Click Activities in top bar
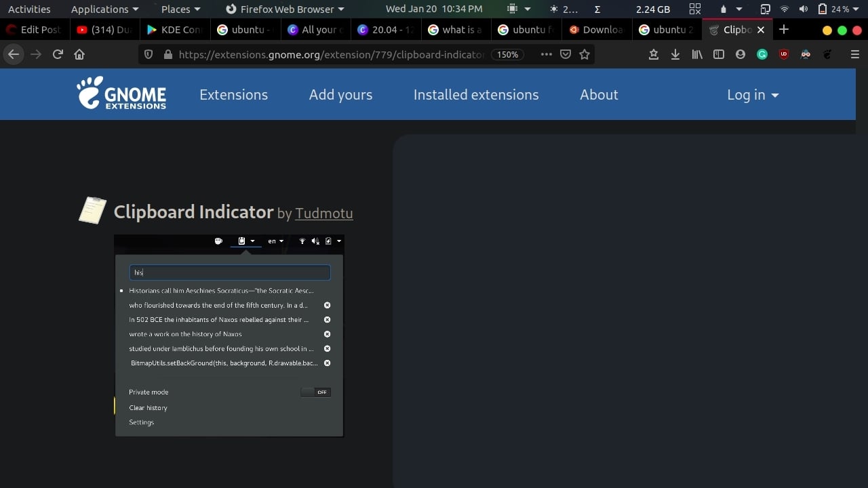Viewport: 868px width, 488px height. [29, 9]
